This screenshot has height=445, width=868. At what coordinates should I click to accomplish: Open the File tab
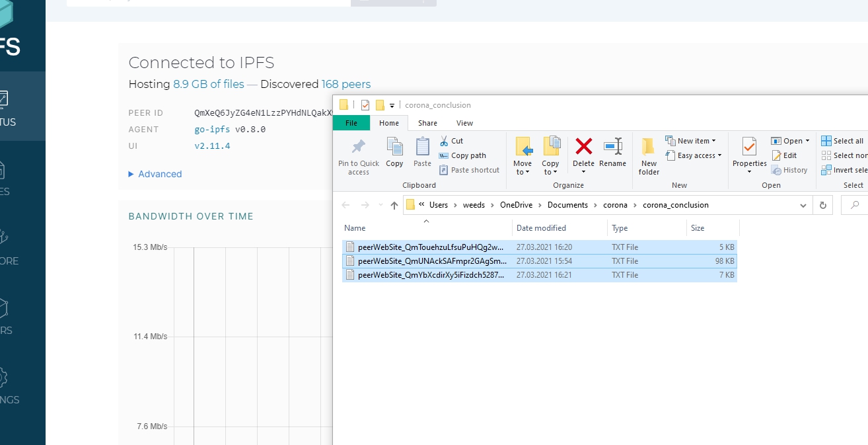351,123
